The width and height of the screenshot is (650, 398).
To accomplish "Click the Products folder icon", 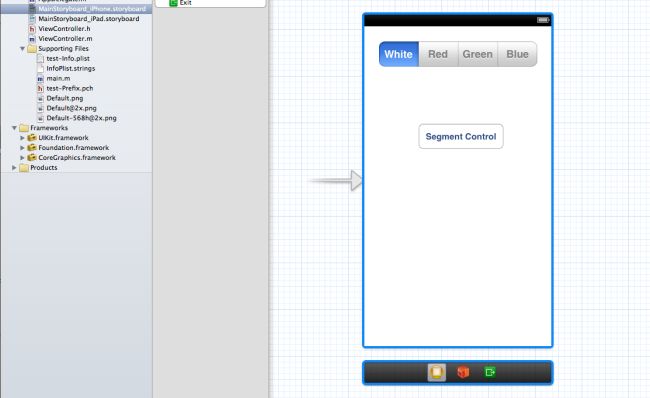I will (24, 167).
